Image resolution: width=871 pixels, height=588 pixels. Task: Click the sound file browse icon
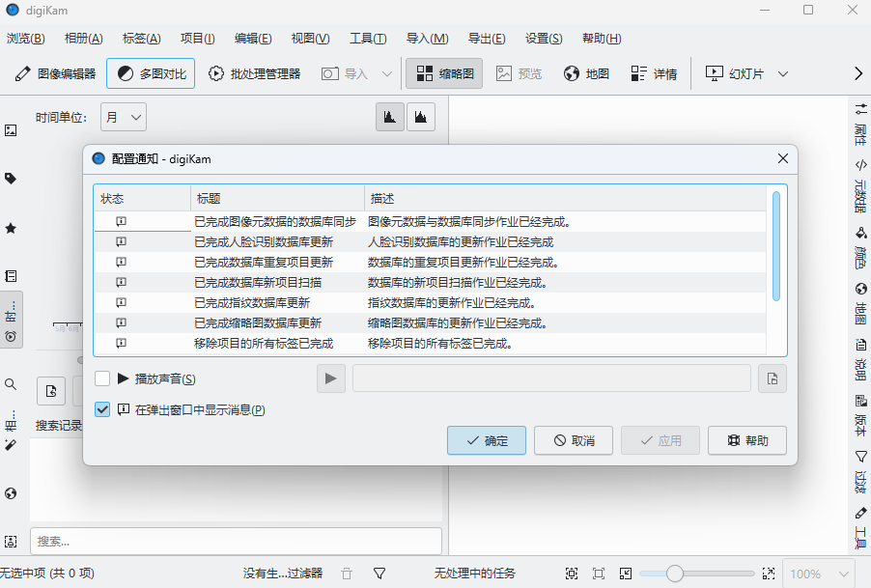tap(772, 378)
